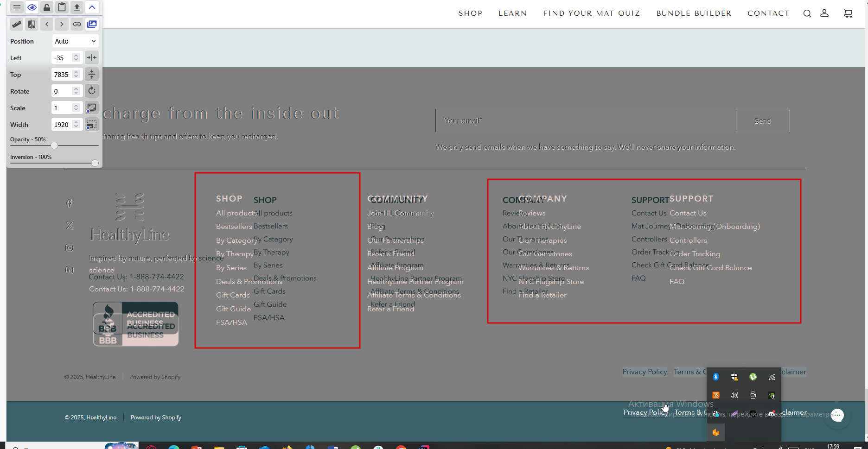Click the stepper arrows of the Rotate field
868x449 pixels.
76,91
